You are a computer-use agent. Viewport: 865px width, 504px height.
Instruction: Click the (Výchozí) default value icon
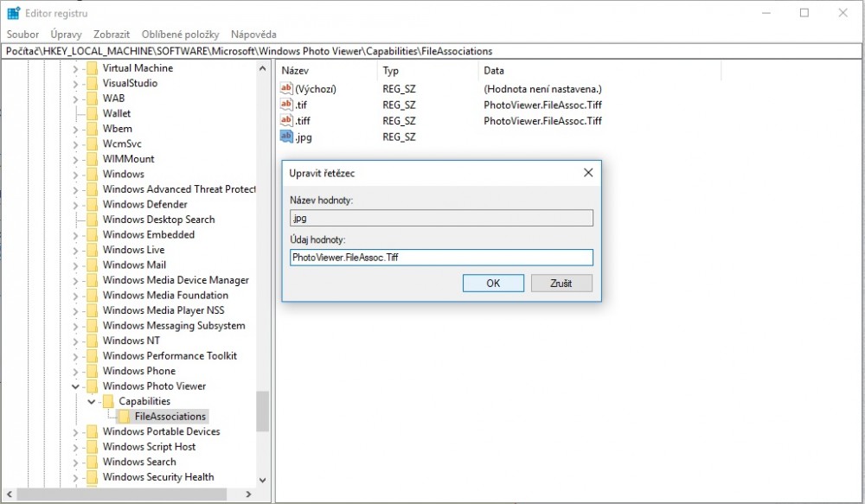[287, 89]
